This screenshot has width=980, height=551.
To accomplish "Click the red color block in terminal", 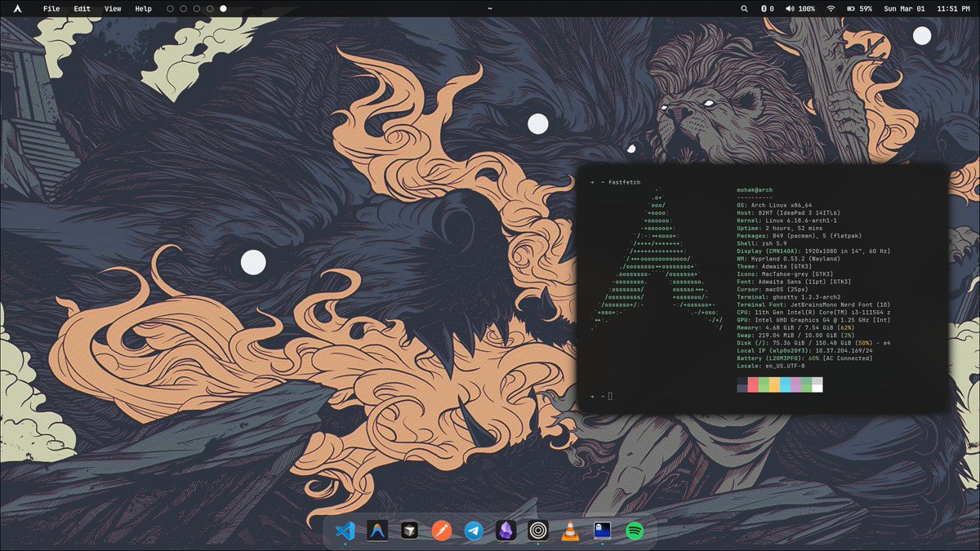I will click(753, 384).
